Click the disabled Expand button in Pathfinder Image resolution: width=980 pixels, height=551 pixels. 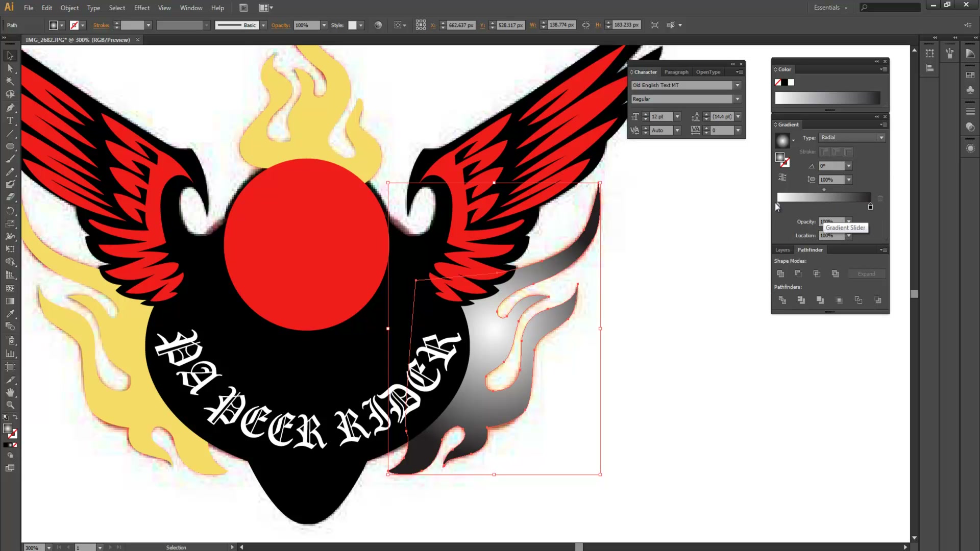866,274
